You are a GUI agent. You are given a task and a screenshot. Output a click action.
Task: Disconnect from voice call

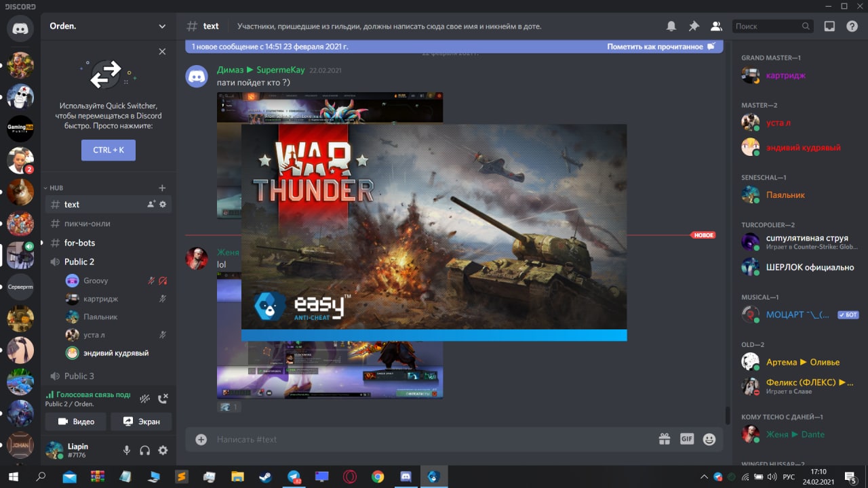click(163, 399)
